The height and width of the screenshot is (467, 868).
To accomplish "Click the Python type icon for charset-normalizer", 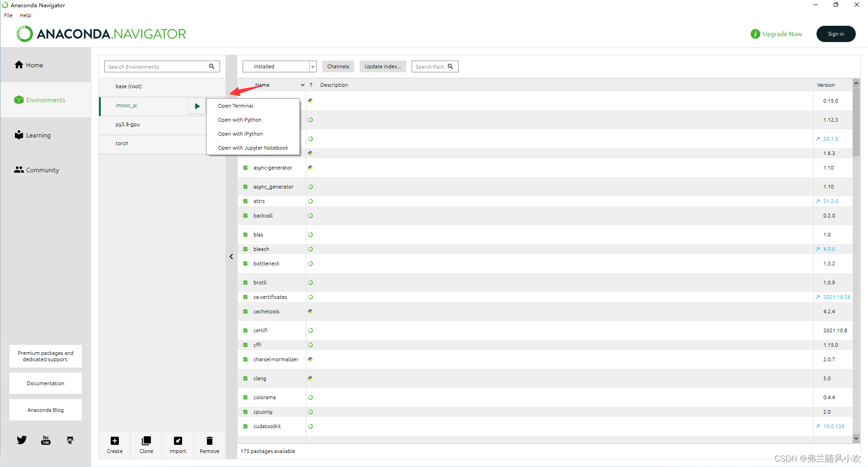I will click(x=310, y=359).
